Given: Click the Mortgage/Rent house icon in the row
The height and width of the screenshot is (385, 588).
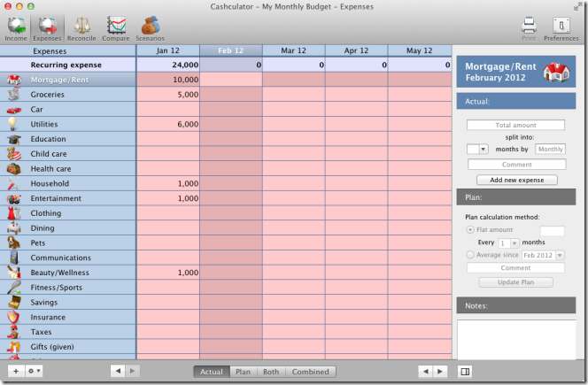Looking at the screenshot, I should [14, 80].
